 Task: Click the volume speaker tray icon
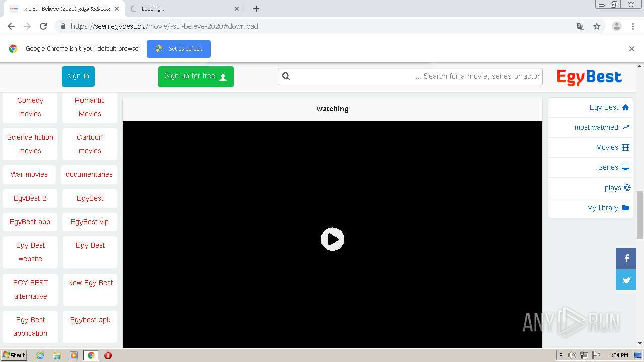[572, 355]
